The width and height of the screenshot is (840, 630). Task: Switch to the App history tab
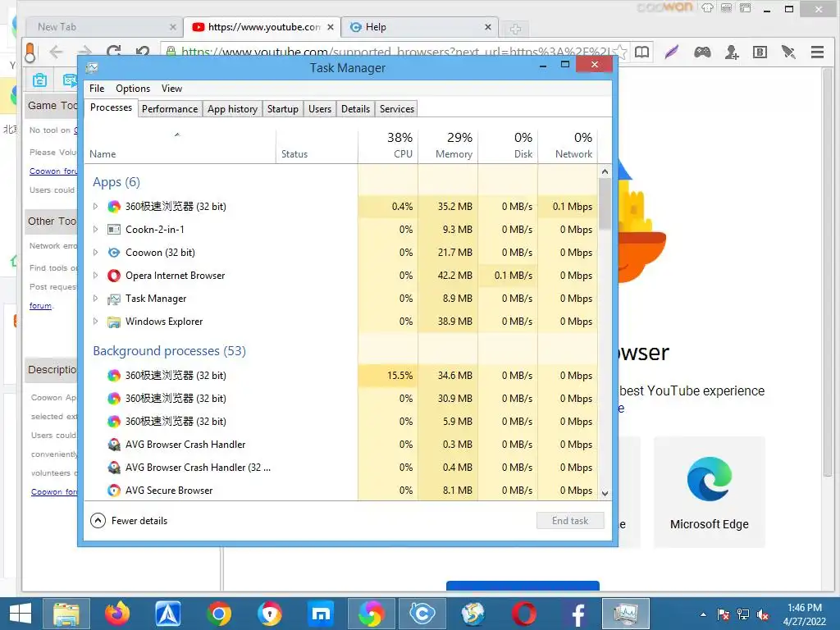232,109
